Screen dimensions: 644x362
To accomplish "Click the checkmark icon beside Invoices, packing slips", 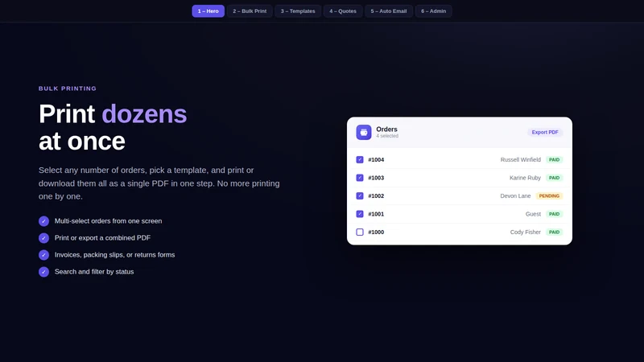I will (44, 255).
